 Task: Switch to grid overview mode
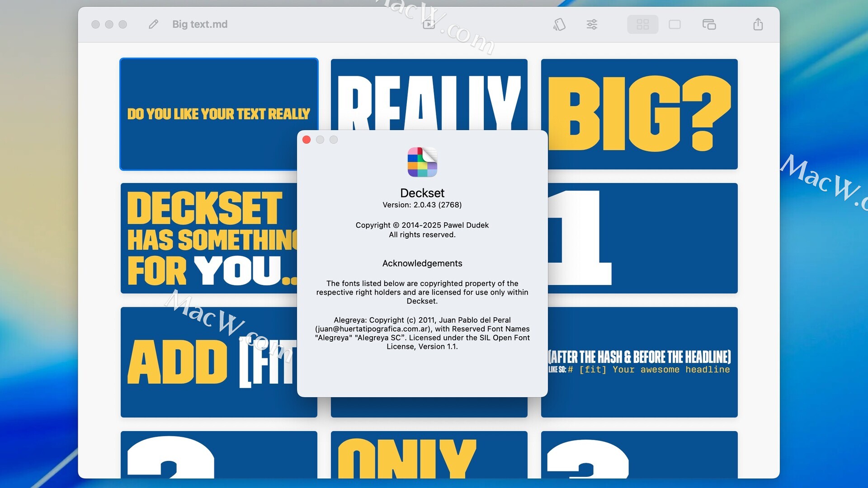tap(642, 24)
